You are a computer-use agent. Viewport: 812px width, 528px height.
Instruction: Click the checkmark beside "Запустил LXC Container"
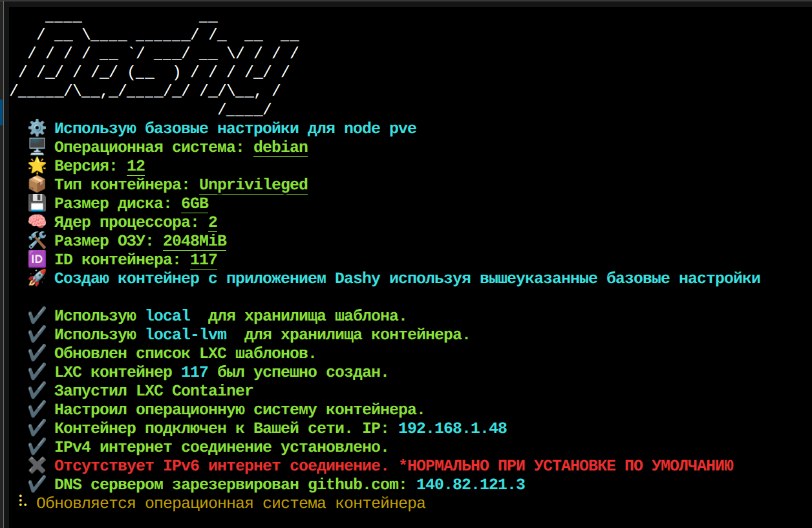37,390
